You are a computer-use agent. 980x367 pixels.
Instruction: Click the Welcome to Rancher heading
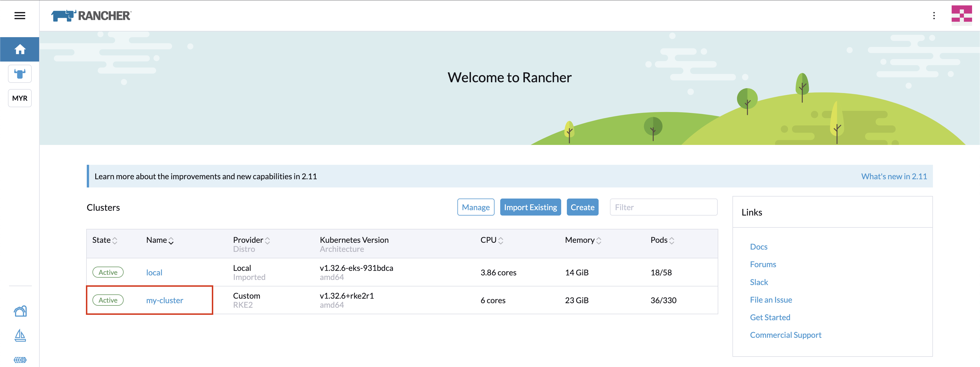pyautogui.click(x=509, y=77)
